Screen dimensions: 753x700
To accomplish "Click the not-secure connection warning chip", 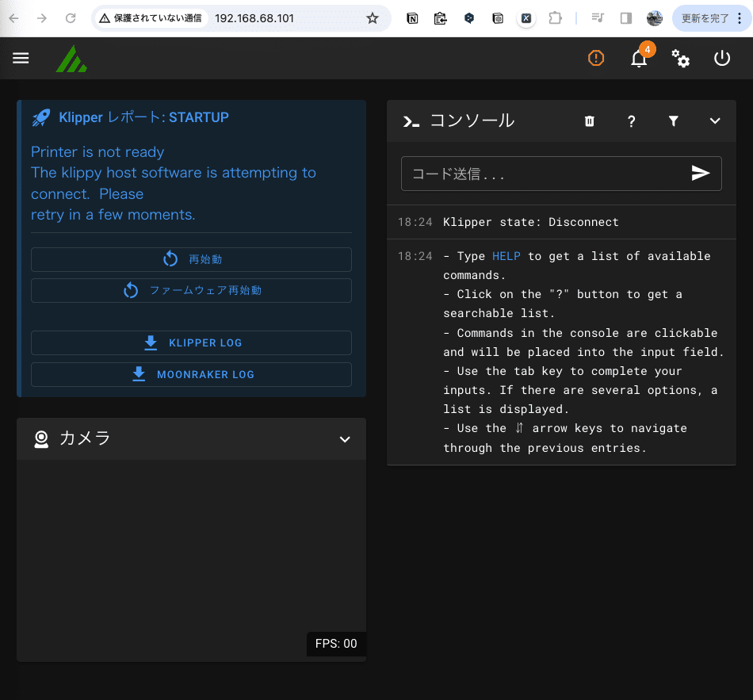I will (x=151, y=18).
